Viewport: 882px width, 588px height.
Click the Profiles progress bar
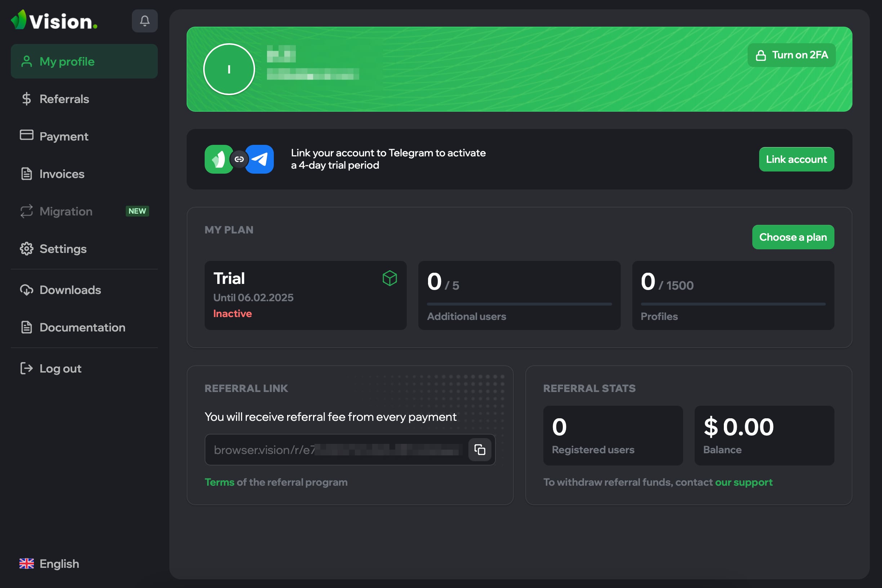pos(733,304)
